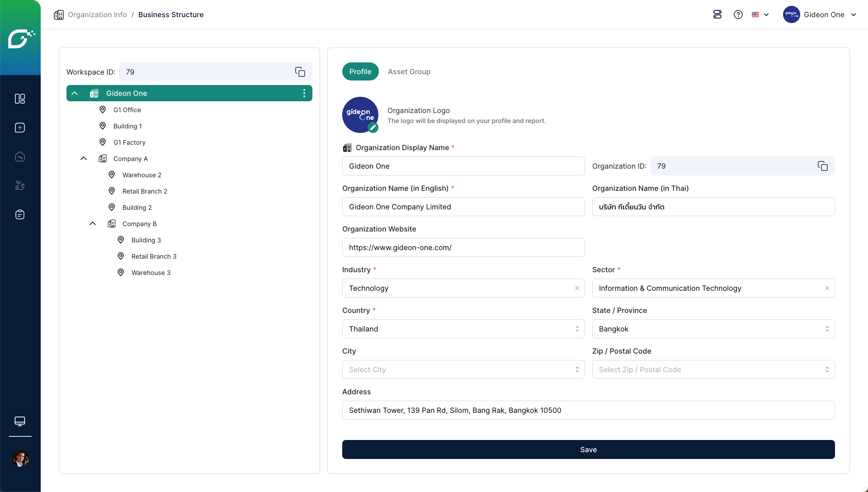Switch to the Asset Group tab

pos(409,71)
